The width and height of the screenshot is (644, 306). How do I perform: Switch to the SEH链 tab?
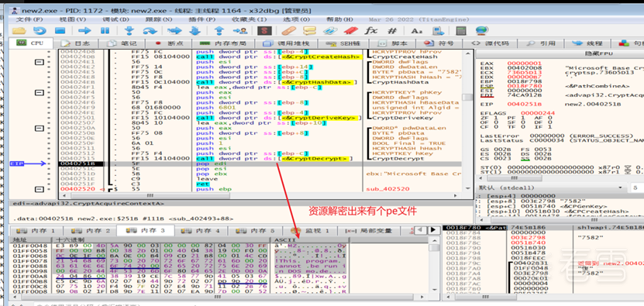tap(343, 43)
